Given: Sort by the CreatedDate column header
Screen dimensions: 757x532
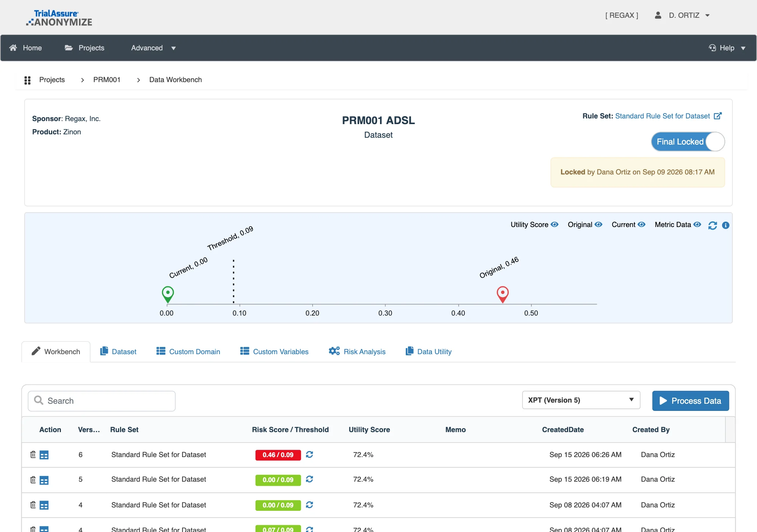Looking at the screenshot, I should 563,429.
